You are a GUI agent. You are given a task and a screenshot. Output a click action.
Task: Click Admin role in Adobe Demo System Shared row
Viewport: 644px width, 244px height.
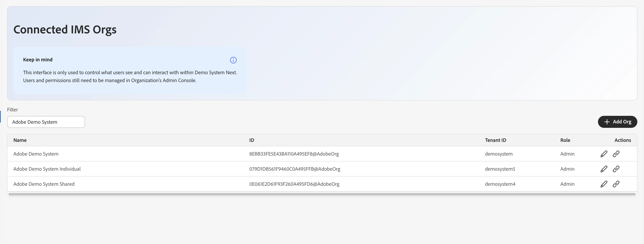tap(567, 184)
